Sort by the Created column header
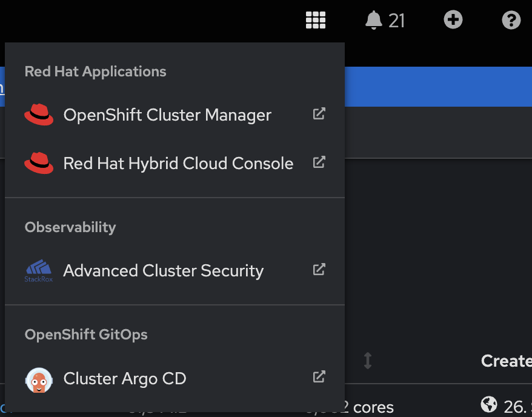The image size is (532, 417). coord(506,361)
